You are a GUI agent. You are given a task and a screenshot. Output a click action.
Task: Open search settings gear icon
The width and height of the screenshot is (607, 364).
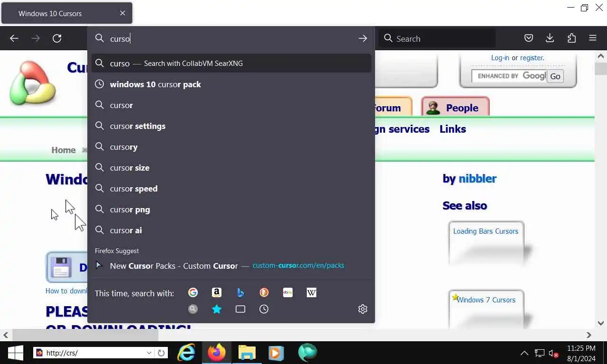(x=363, y=309)
